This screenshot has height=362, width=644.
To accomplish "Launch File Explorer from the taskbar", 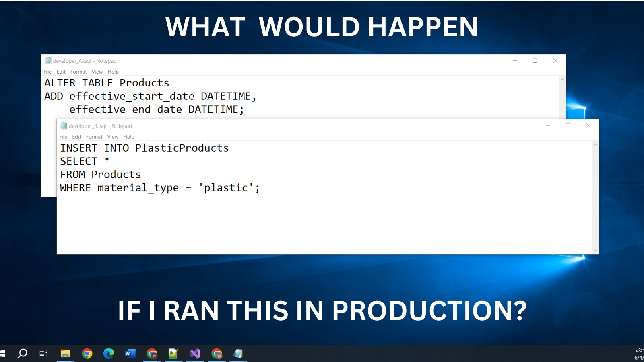I will [x=65, y=354].
